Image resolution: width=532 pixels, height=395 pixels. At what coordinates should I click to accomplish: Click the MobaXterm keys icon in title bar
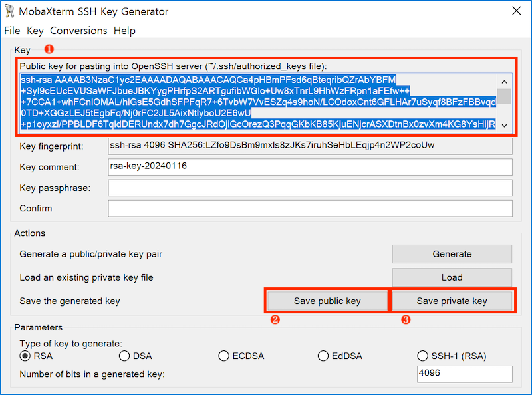coord(9,11)
